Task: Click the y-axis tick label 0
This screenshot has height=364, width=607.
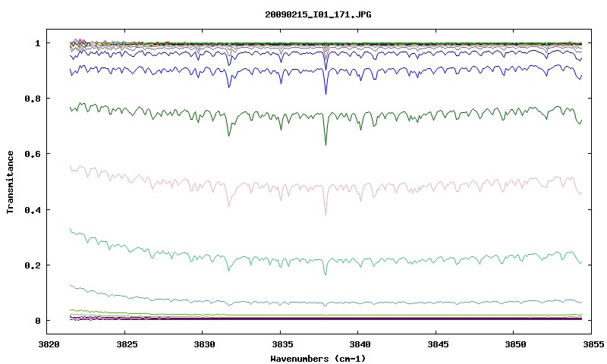Action: point(37,321)
